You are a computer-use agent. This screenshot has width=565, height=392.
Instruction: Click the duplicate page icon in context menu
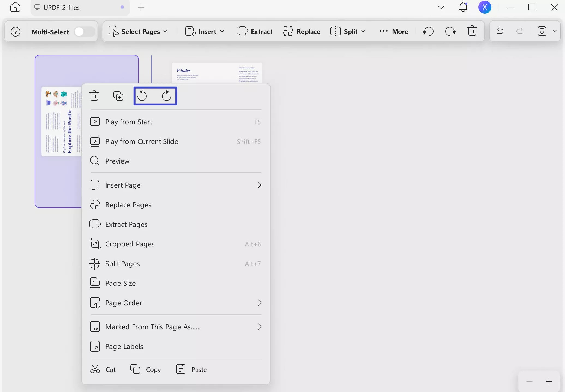(x=118, y=96)
